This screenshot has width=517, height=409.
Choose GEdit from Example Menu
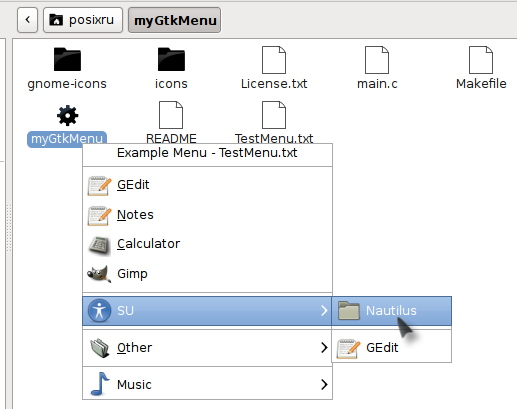[x=207, y=185]
